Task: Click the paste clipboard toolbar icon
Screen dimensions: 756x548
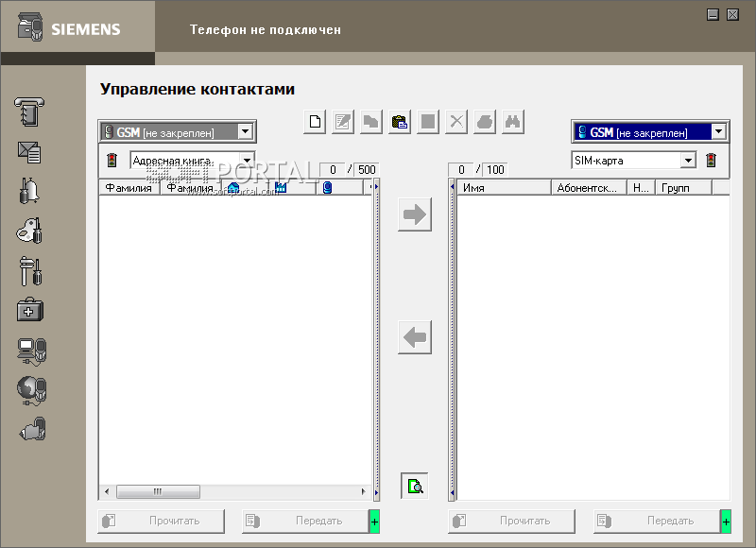Action: click(x=400, y=122)
